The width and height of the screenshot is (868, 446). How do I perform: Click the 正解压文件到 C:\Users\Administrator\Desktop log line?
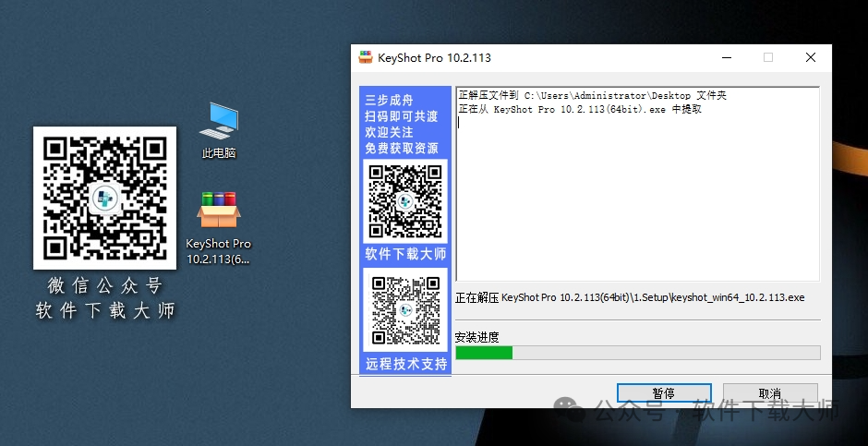coord(592,96)
